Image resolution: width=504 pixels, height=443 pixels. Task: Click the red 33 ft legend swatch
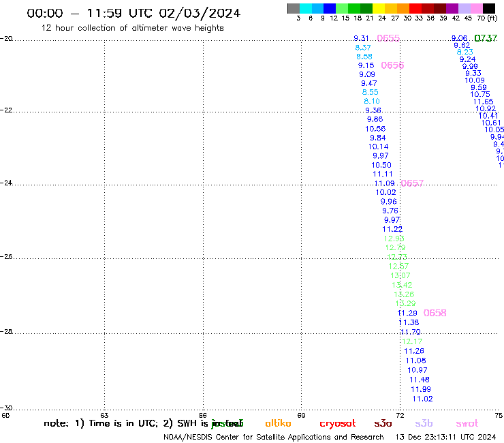coord(415,8)
